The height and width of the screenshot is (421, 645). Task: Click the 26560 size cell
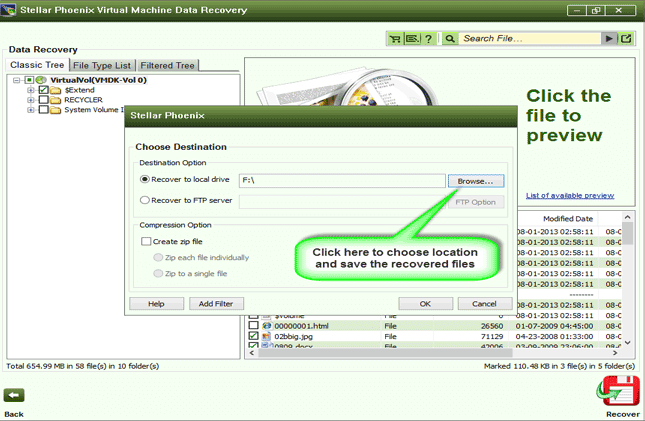(x=492, y=326)
